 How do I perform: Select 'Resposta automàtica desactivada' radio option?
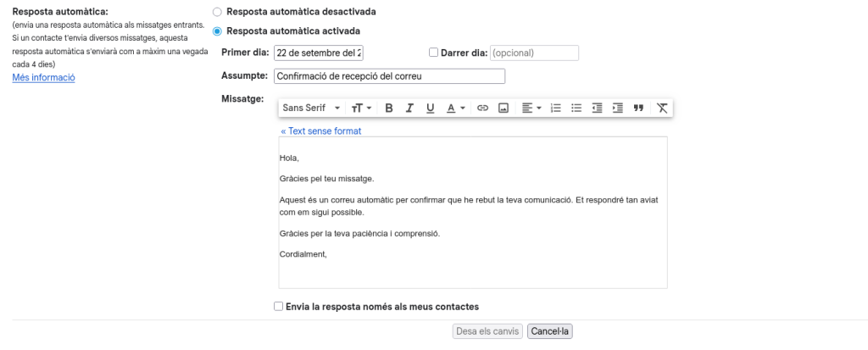[218, 13]
